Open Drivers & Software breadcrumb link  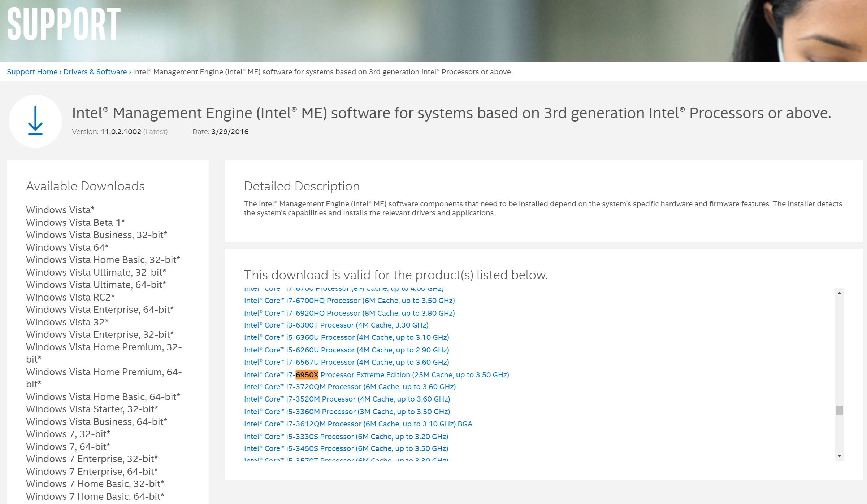(95, 72)
